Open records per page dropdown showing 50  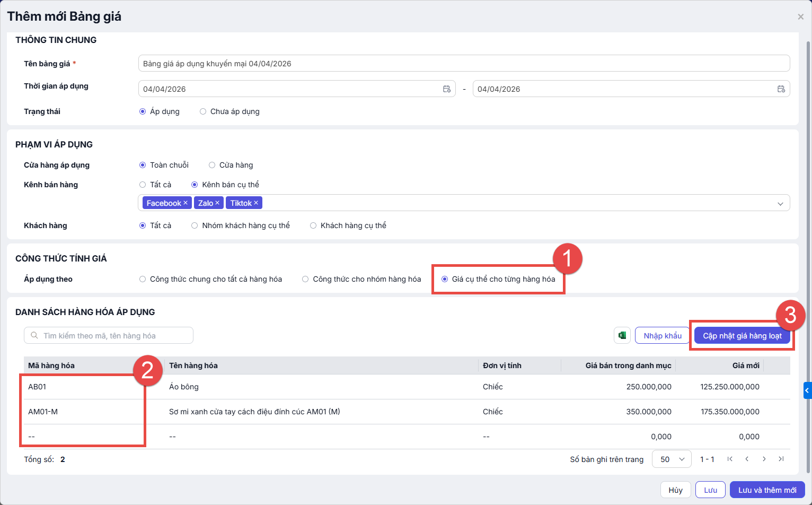(x=672, y=459)
